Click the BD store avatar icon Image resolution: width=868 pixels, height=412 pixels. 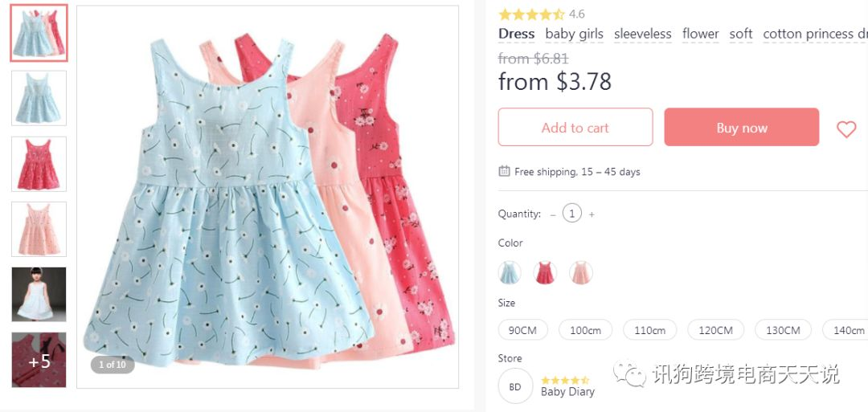click(515, 386)
